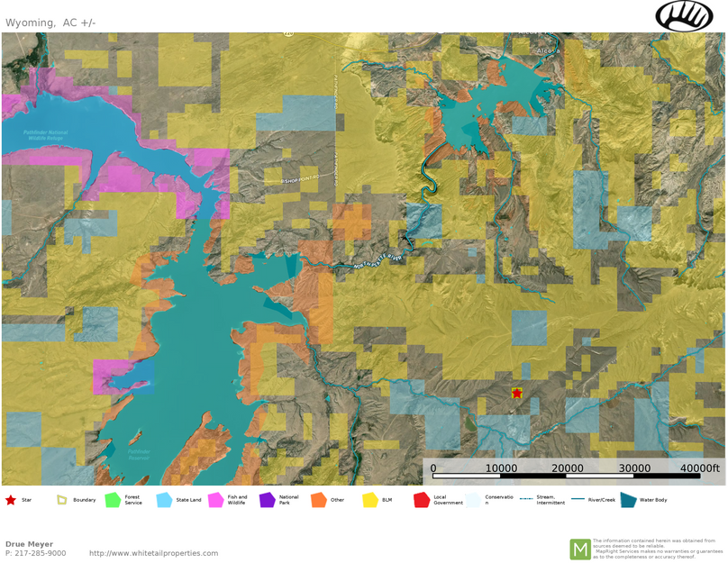Click the River/Creek line symbol in legend
The width and height of the screenshot is (728, 563).
(578, 500)
